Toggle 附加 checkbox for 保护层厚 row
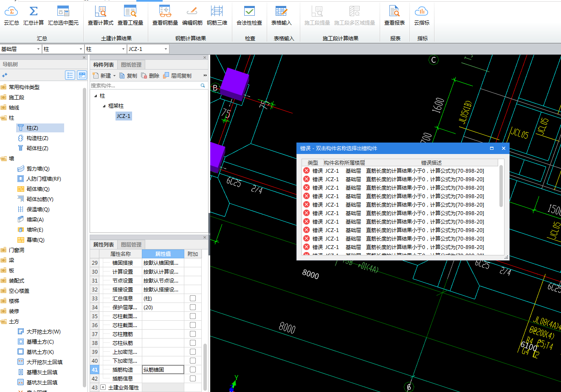 coord(193,307)
